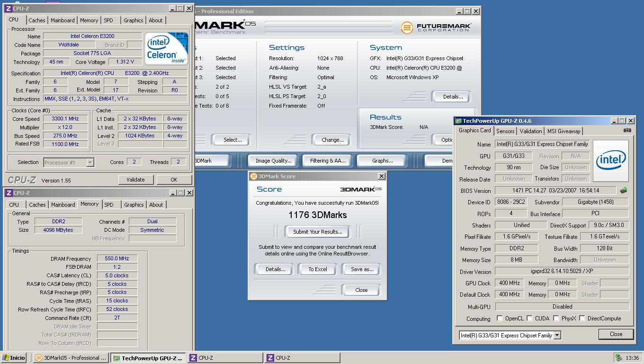Open Graphics tab in top CPU-Z window
Image resolution: width=644 pixels, height=364 pixels.
pos(133,20)
